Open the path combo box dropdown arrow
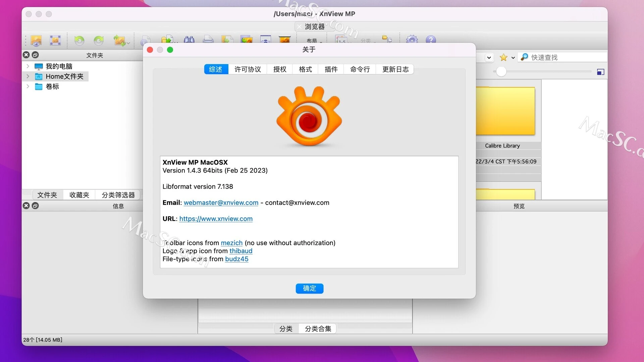 489,58
